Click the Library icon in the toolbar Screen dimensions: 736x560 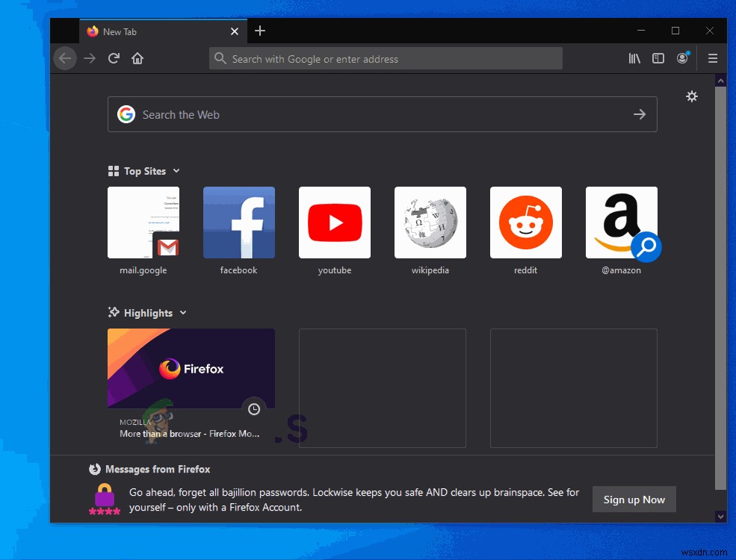coord(634,58)
